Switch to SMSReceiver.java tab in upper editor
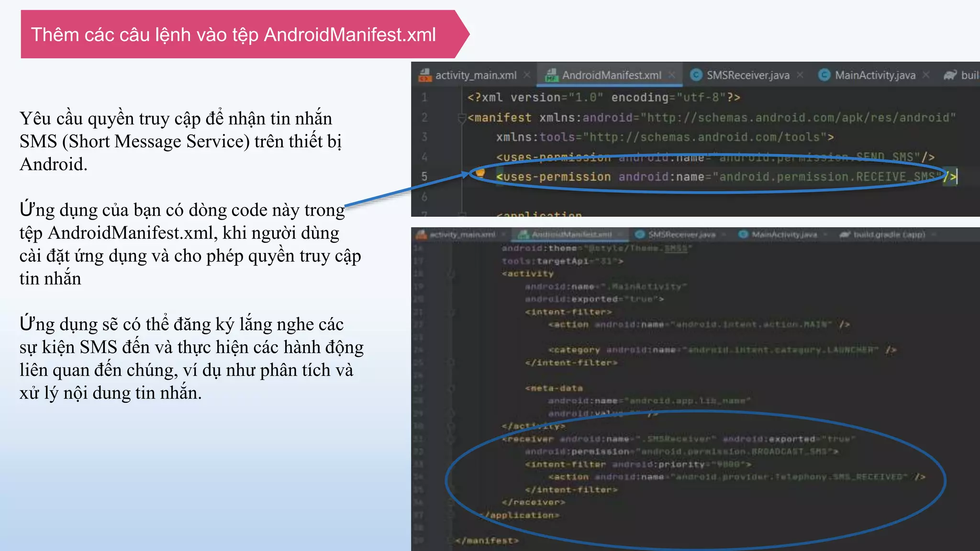Image resolution: width=980 pixels, height=551 pixels. pos(747,75)
